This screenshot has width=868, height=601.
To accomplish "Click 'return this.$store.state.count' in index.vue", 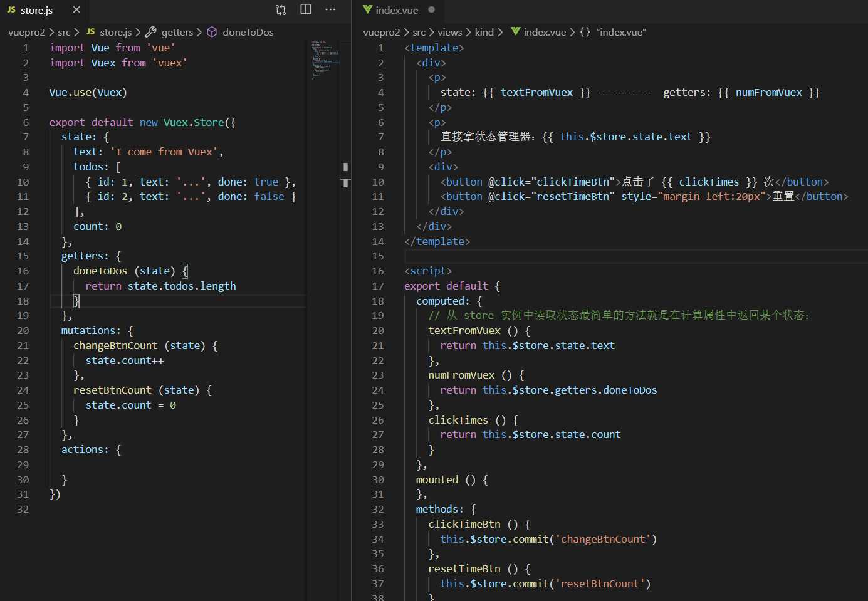I will (531, 434).
